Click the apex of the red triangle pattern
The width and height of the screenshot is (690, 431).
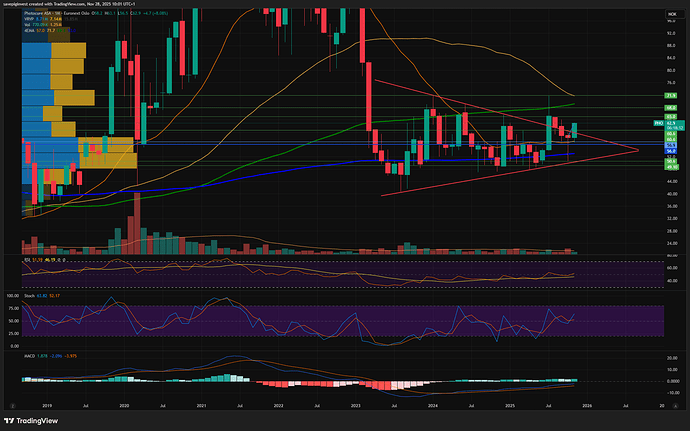click(x=638, y=150)
